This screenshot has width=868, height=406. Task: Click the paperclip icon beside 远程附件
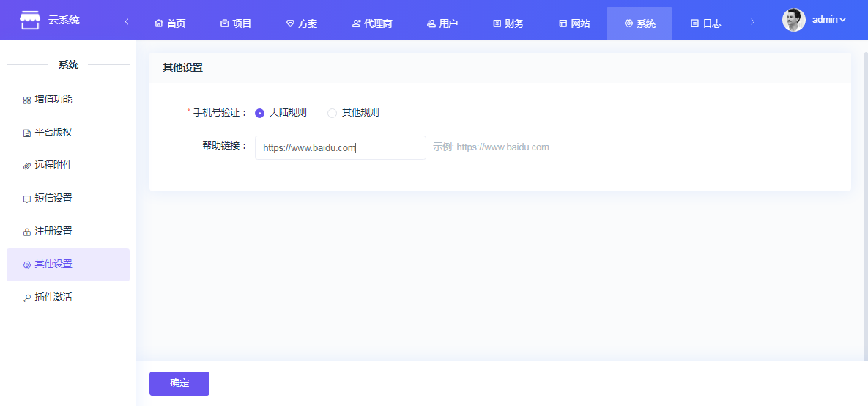(26, 166)
